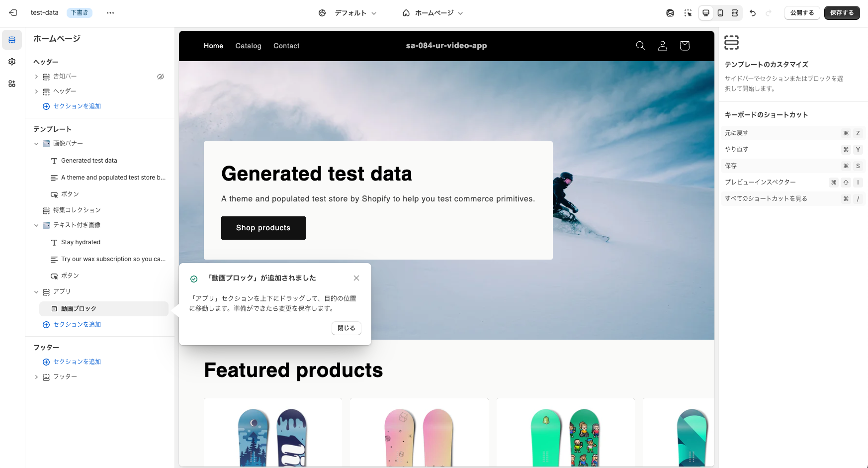Activate the preview inspector icon
Image resolution: width=868 pixels, height=468 pixels.
coord(688,13)
